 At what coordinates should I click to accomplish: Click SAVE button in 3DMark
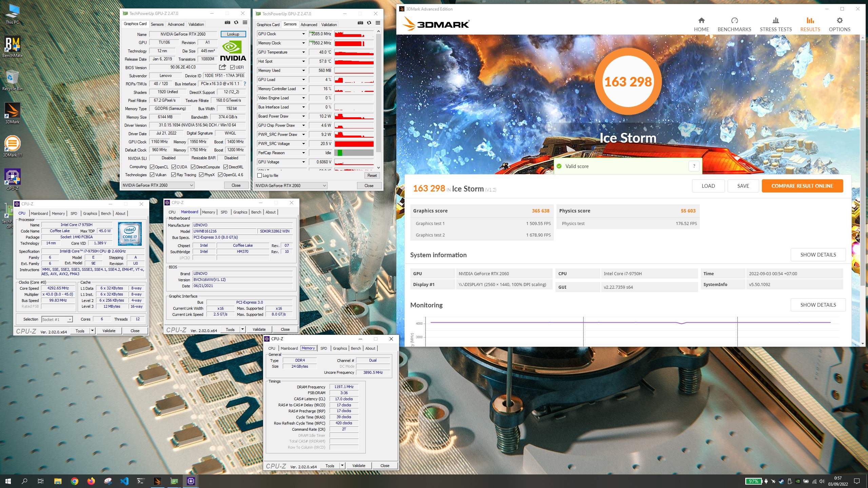743,186
